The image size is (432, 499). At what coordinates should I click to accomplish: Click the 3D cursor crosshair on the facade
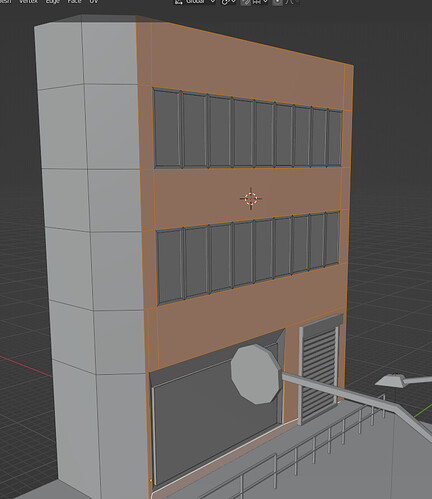tap(251, 199)
